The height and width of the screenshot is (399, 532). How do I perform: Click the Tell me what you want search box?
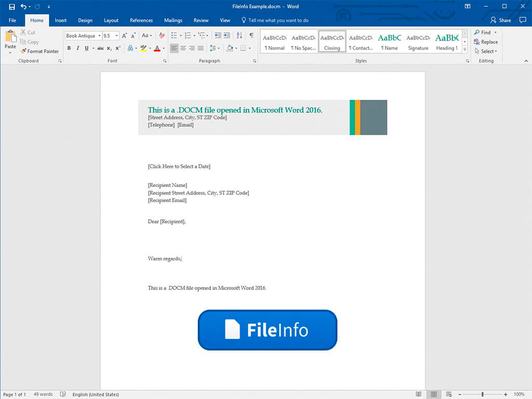278,20
